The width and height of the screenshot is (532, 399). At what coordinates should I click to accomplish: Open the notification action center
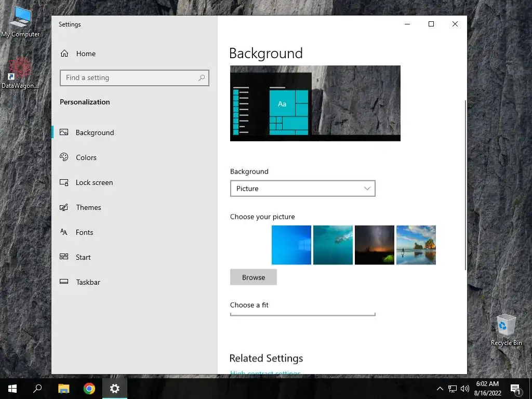515,389
